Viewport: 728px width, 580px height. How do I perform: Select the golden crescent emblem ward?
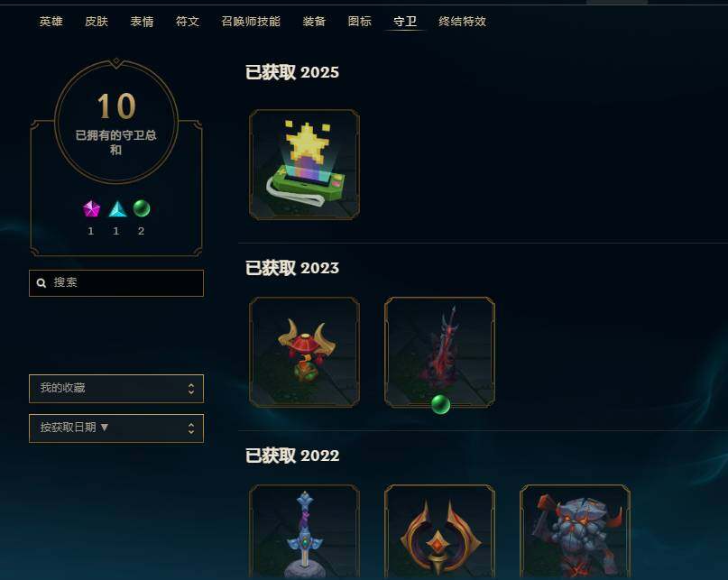439,532
